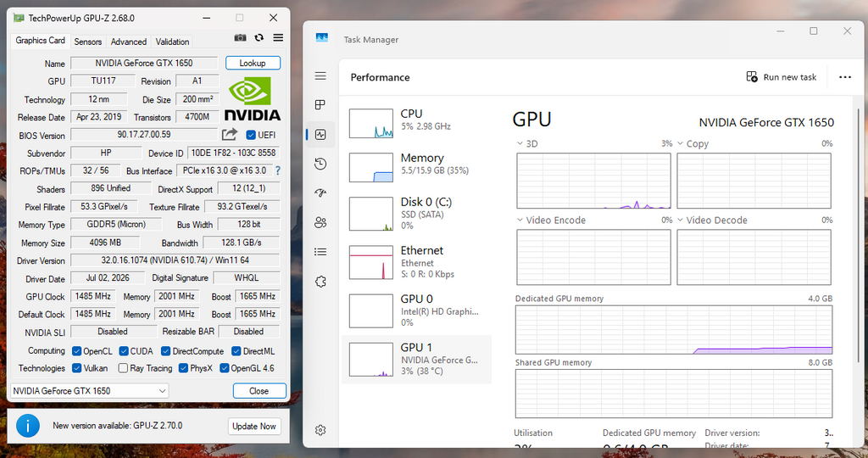This screenshot has height=458, width=868.
Task: Select the Disk 0 (C:) performance item
Action: click(x=416, y=213)
